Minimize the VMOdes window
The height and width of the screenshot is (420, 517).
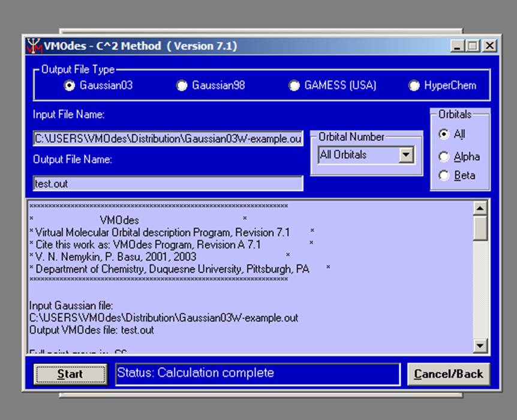coord(457,46)
